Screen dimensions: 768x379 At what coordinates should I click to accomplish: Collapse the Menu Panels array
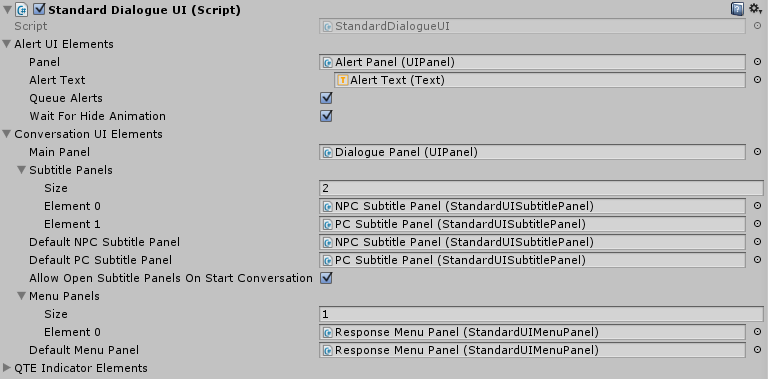[x=21, y=296]
